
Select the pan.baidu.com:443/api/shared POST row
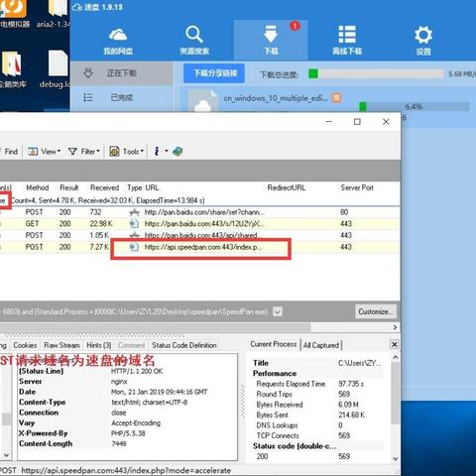click(199, 235)
